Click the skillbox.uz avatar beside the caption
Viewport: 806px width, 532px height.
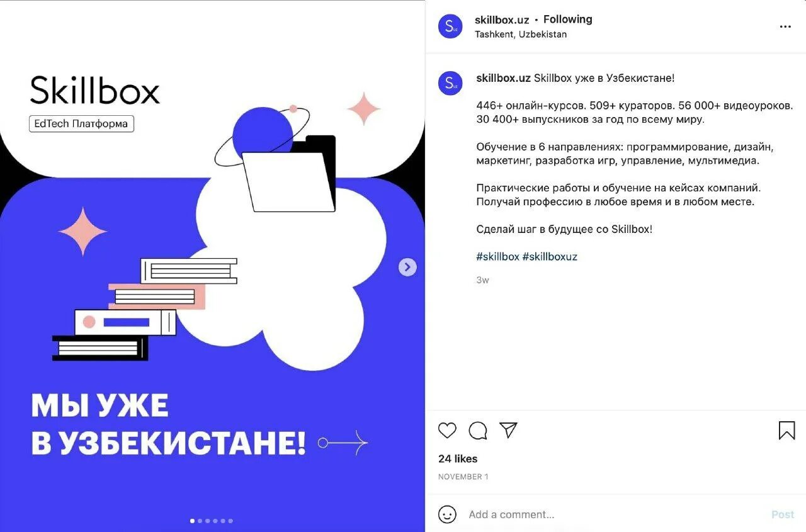(x=450, y=83)
